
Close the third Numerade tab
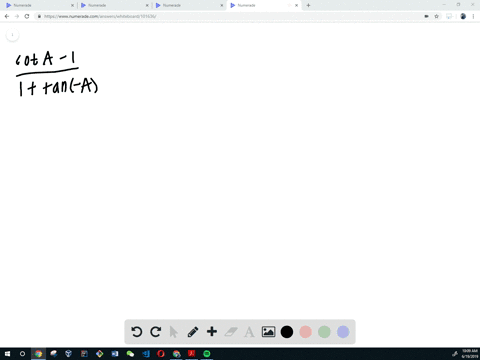(222, 5)
